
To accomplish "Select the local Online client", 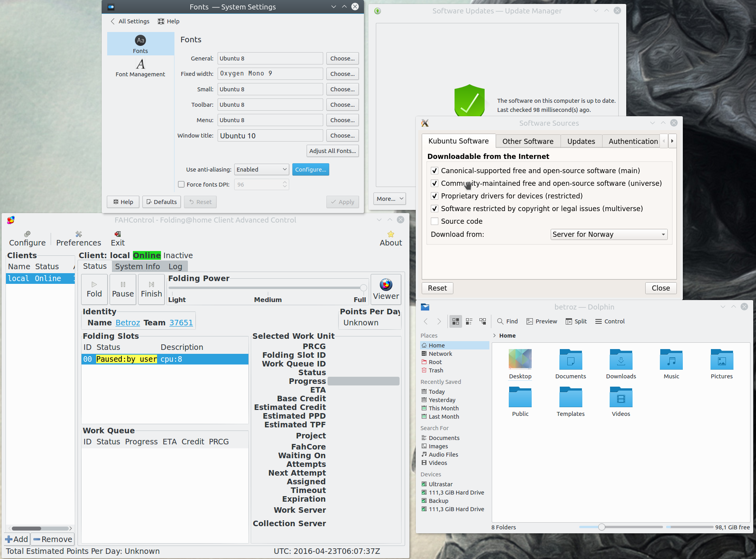I will [x=40, y=278].
